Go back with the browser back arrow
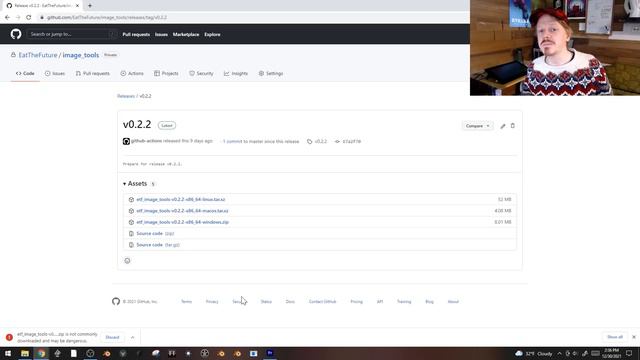 tap(7, 17)
